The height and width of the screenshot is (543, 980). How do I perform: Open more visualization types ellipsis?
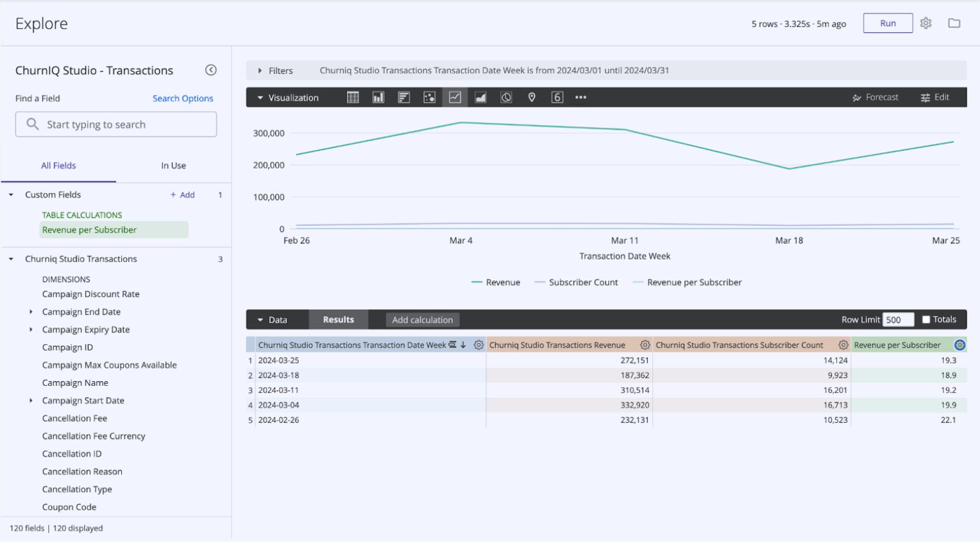(581, 98)
